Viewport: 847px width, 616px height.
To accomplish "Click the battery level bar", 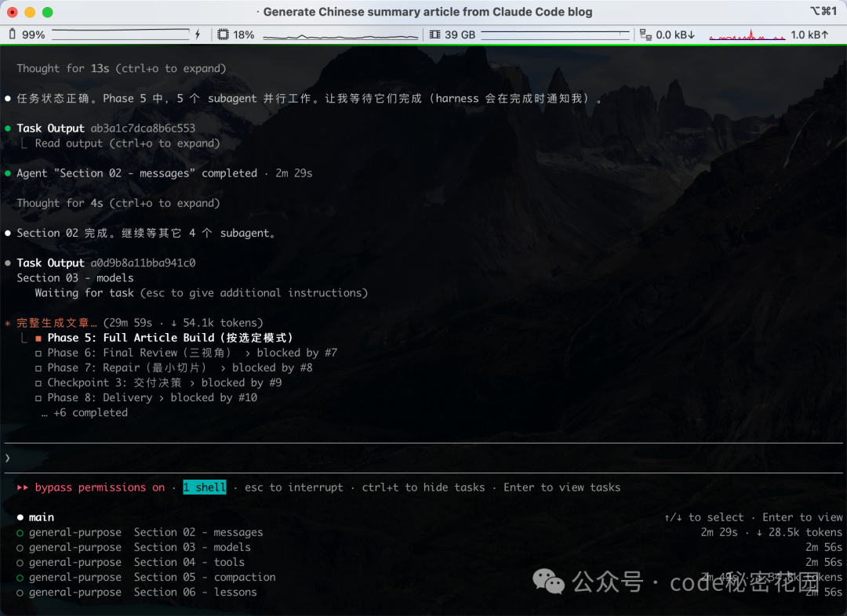I will click(121, 34).
